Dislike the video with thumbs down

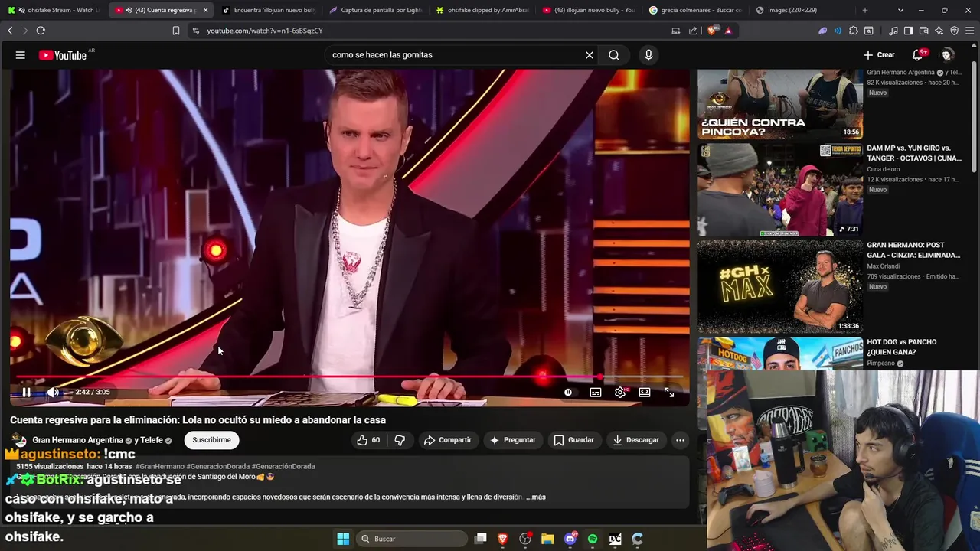pyautogui.click(x=400, y=440)
